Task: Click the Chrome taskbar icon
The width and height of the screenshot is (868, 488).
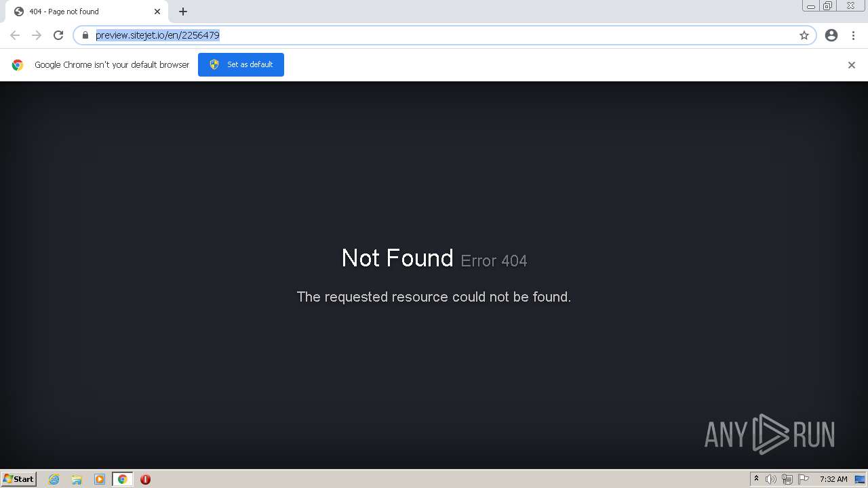Action: click(x=122, y=479)
